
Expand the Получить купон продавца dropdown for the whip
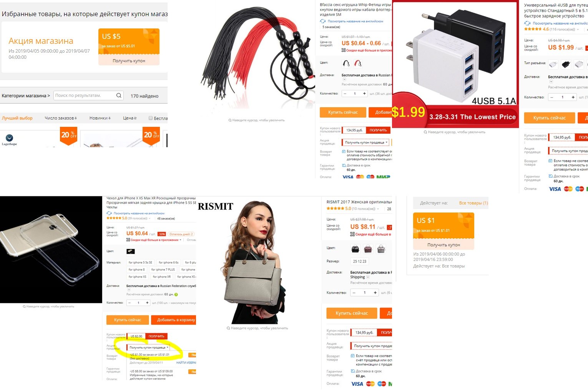point(366,143)
